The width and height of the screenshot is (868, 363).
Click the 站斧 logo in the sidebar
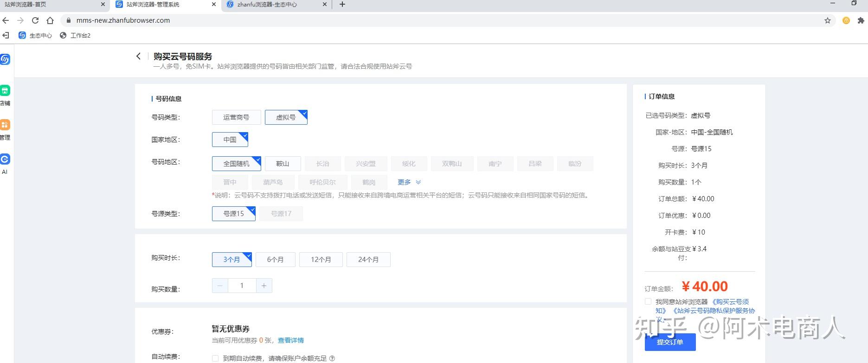coord(5,59)
